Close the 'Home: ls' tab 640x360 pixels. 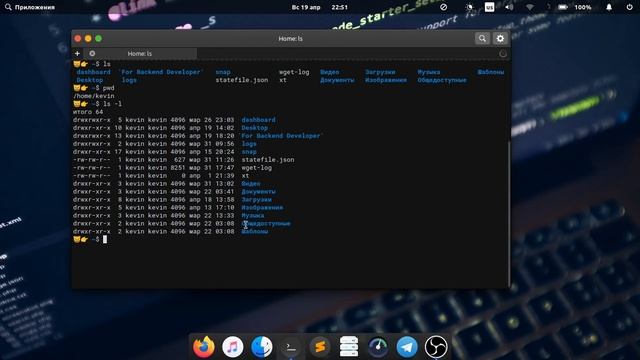tap(92, 53)
